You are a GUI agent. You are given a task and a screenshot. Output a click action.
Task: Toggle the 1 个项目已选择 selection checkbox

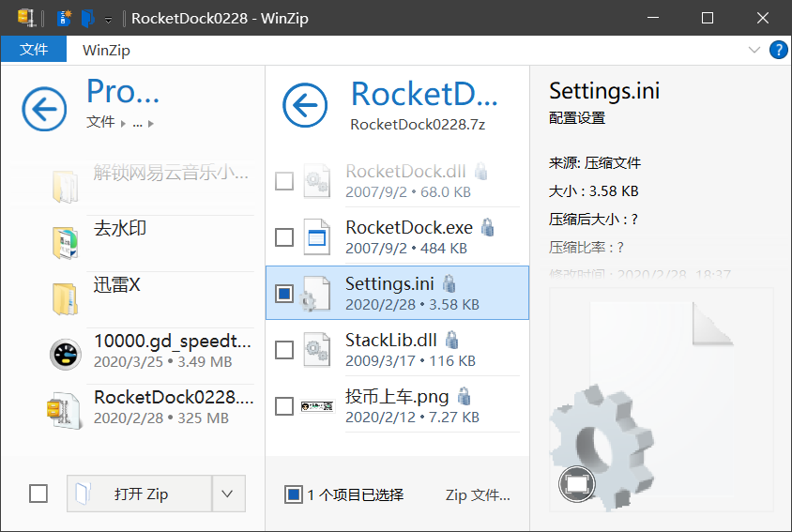pyautogui.click(x=294, y=494)
